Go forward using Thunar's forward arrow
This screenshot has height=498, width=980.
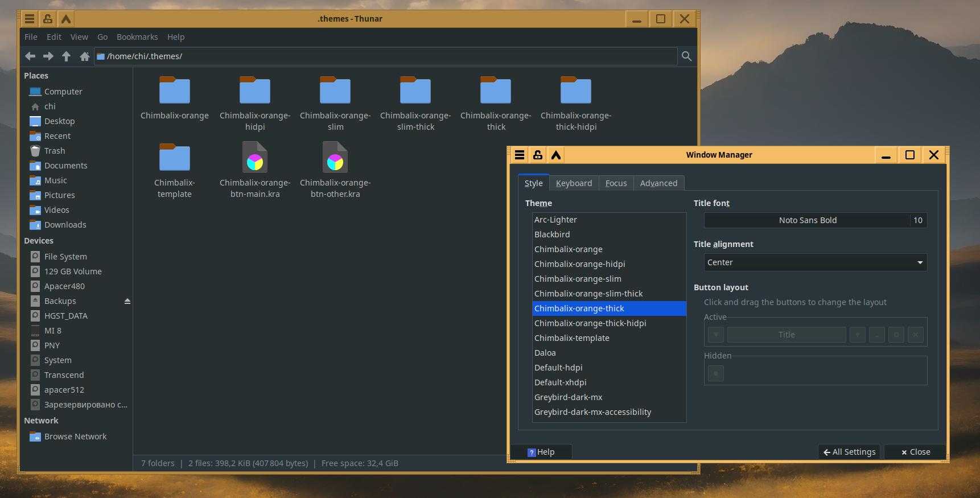pos(48,56)
